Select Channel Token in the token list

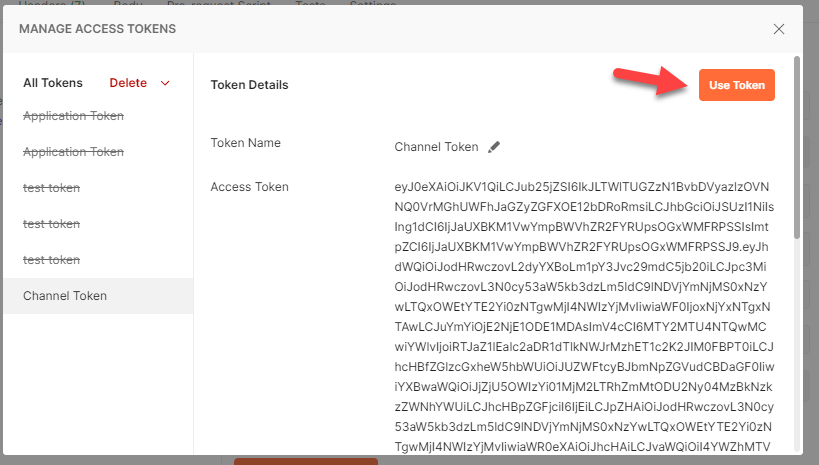click(x=65, y=296)
